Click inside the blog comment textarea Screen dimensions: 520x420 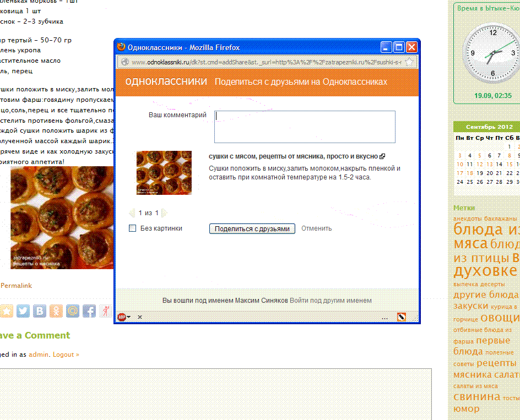(x=215, y=394)
